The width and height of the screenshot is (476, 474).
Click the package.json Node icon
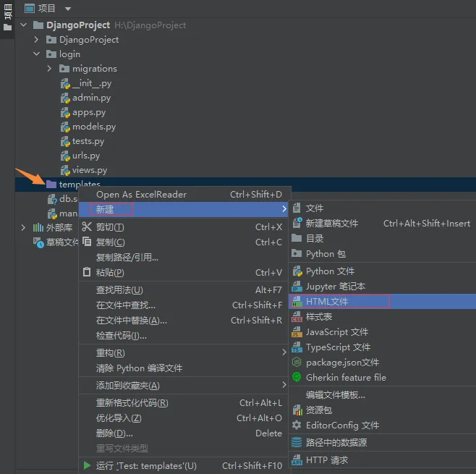point(297,362)
